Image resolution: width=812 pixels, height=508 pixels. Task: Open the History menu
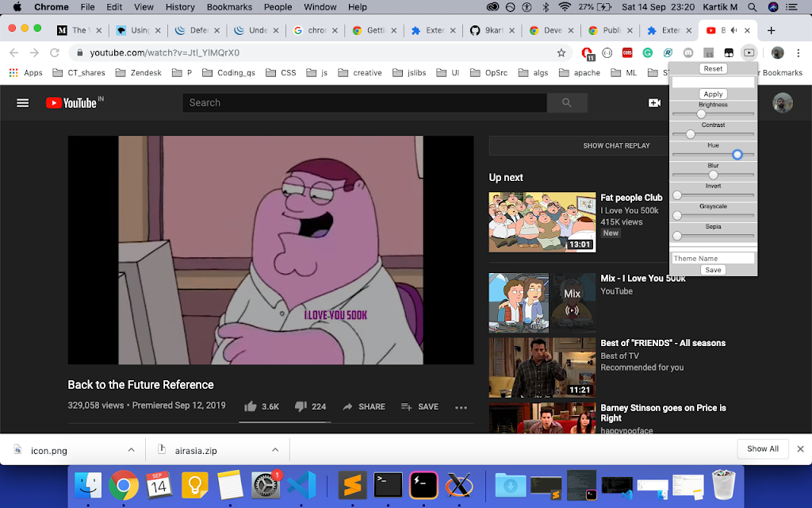pos(180,6)
